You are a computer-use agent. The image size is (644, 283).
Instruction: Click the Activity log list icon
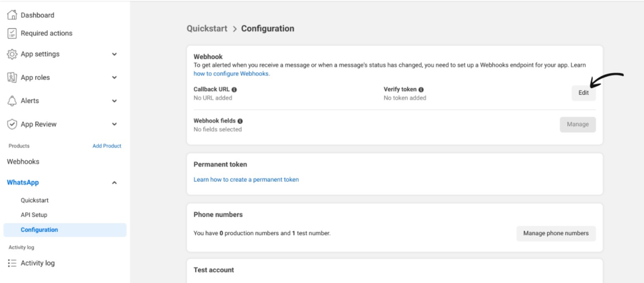click(x=13, y=264)
